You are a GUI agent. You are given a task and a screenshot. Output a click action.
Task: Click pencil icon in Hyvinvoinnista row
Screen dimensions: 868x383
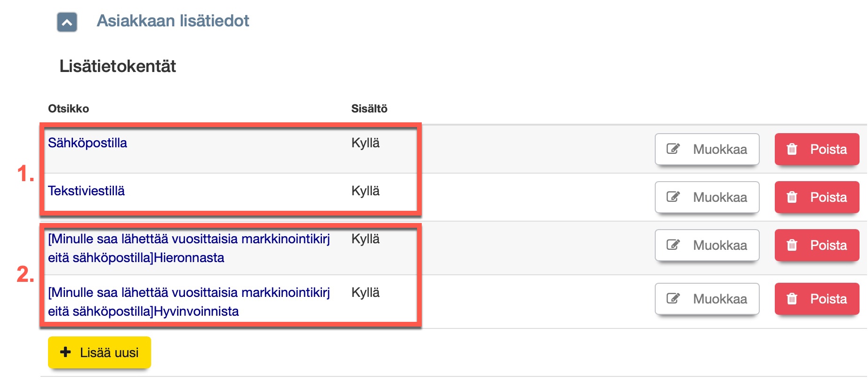point(673,299)
